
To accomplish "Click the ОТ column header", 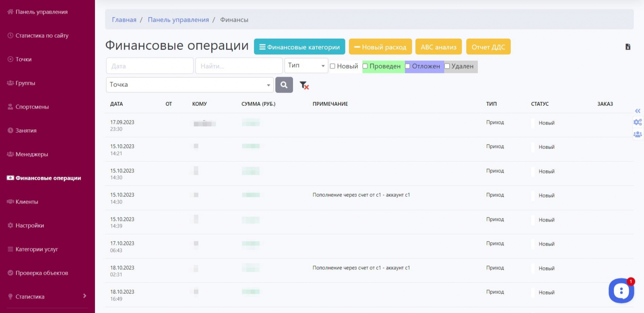I will pyautogui.click(x=169, y=104).
